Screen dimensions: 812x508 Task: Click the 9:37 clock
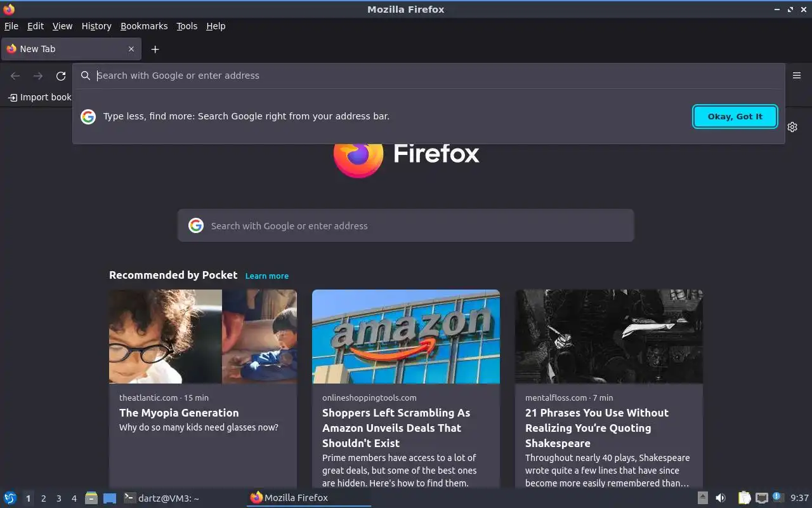(x=799, y=498)
